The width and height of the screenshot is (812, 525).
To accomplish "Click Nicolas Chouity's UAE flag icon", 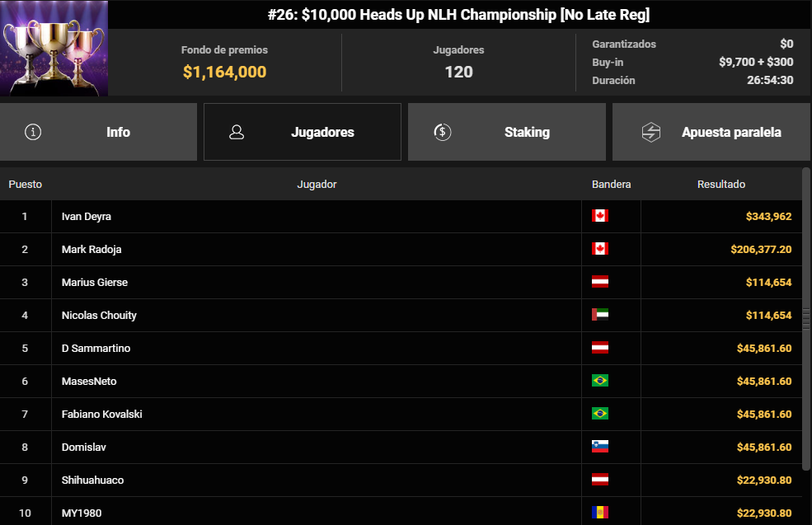I will pyautogui.click(x=599, y=315).
